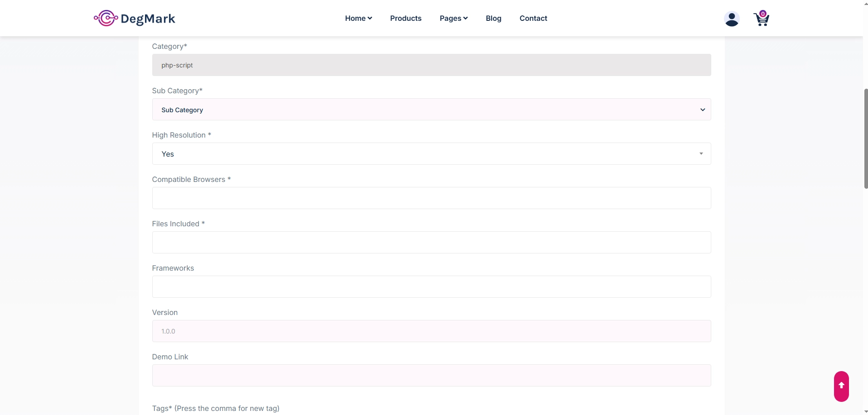Image resolution: width=868 pixels, height=415 pixels.
Task: Open the user account profile icon
Action: 731,19
